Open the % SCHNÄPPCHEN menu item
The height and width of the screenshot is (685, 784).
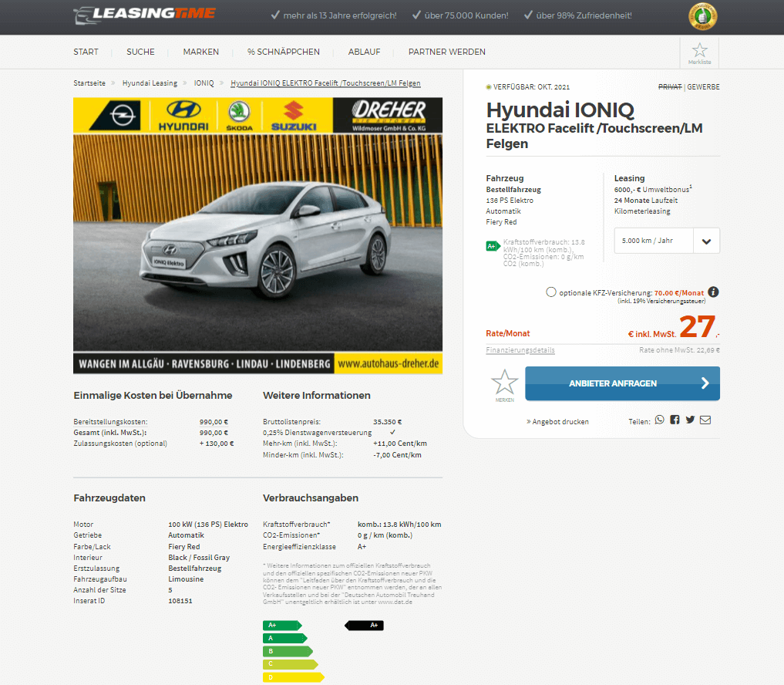[284, 52]
